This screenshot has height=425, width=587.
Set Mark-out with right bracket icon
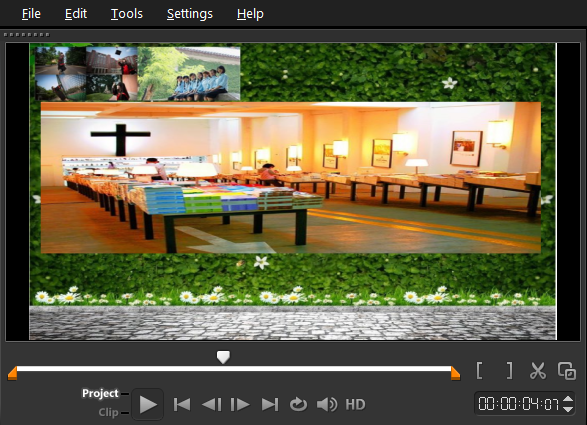509,371
